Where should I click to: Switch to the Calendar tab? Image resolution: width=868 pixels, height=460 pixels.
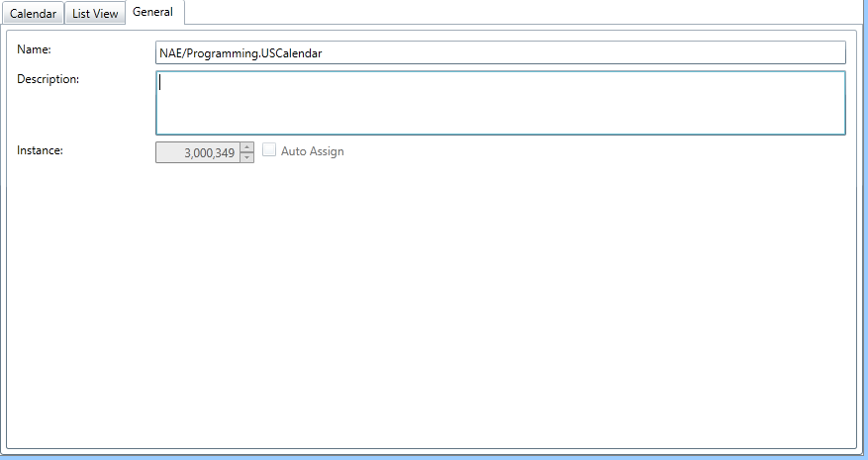(34, 13)
